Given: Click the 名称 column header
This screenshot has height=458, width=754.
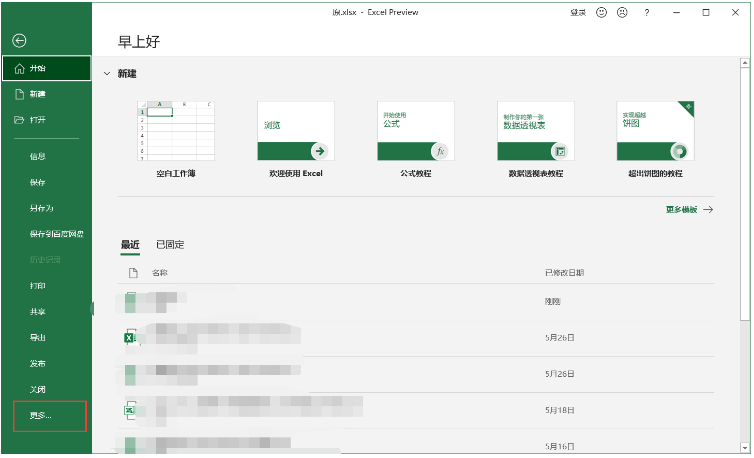Looking at the screenshot, I should tap(160, 273).
